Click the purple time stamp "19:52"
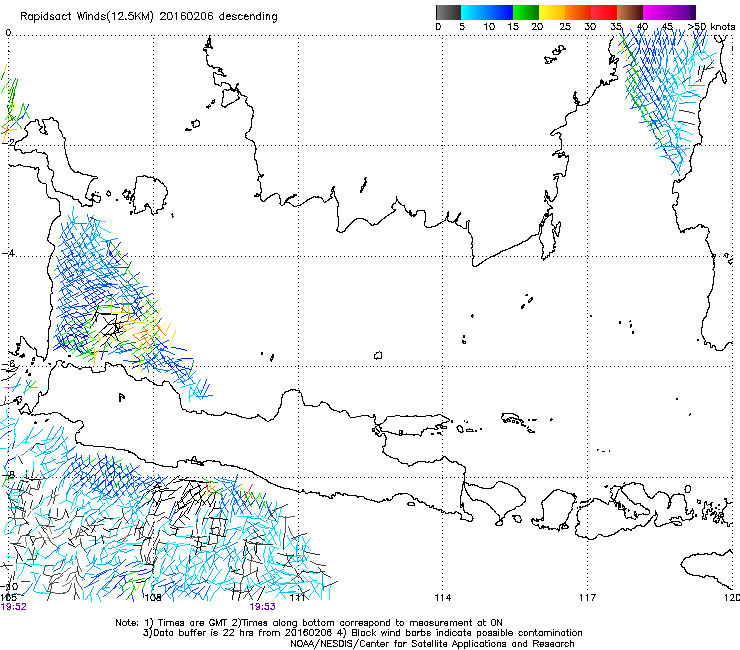Viewport: 740px width, 650px height. click(x=14, y=607)
